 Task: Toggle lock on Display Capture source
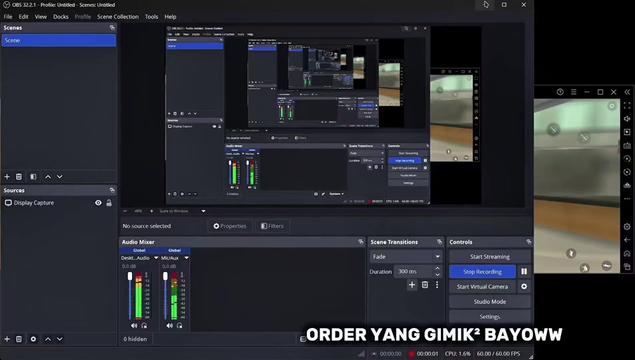109,202
